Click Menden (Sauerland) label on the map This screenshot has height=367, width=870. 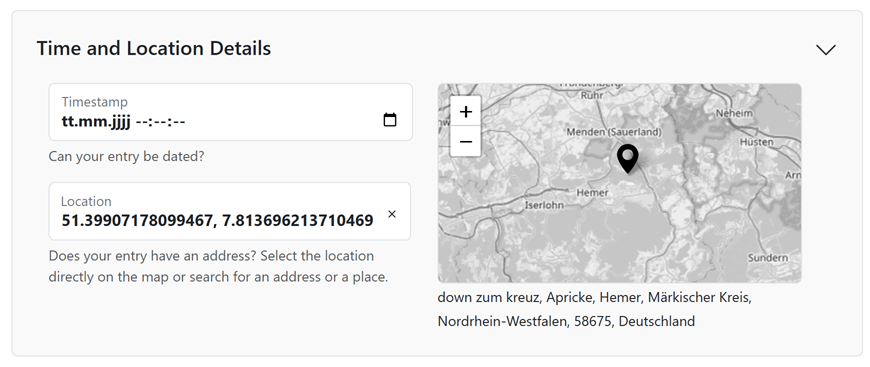(614, 132)
